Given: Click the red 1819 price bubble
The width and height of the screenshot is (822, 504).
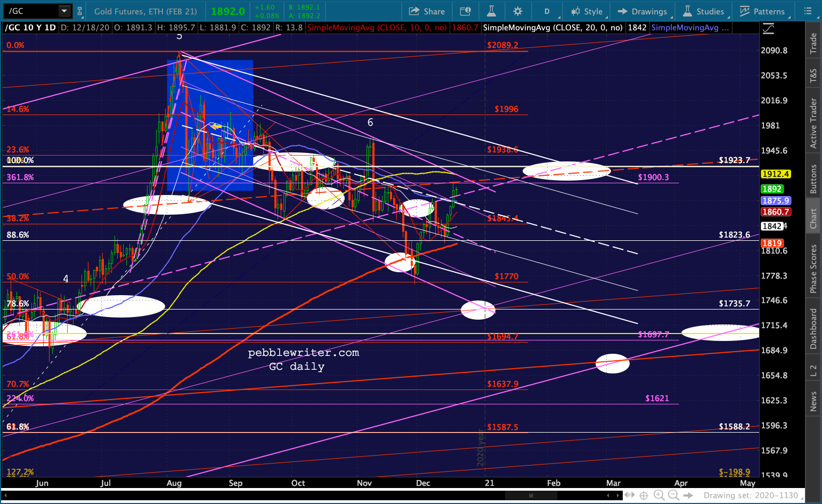Looking at the screenshot, I should [x=772, y=243].
